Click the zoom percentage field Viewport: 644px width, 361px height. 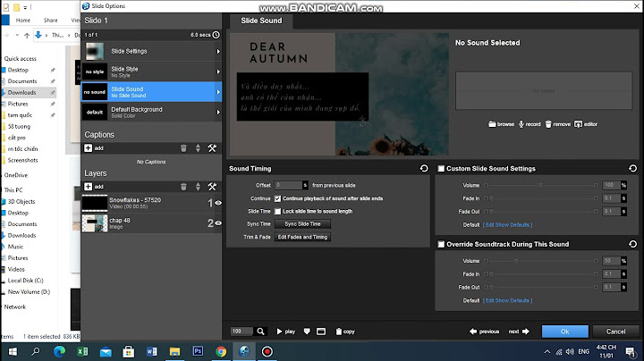point(241,331)
